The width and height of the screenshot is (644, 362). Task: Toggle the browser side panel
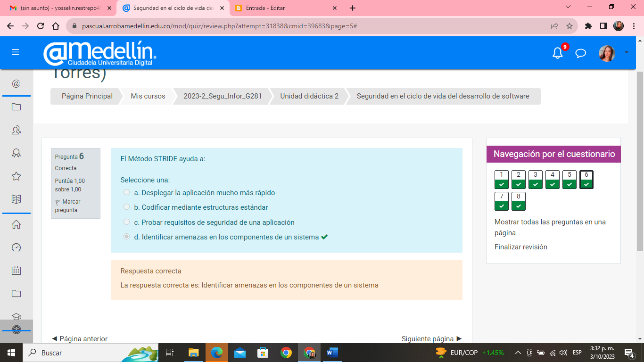coord(603,26)
